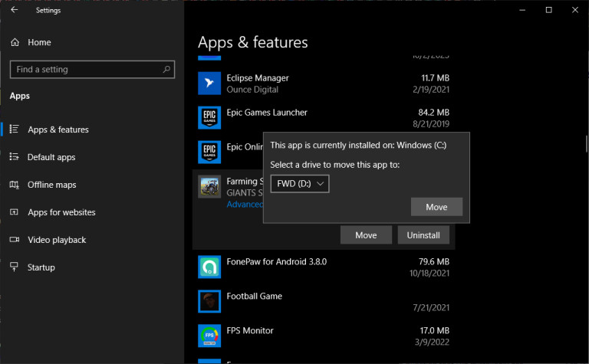Click the Eclipse Manager app icon
Image resolution: width=589 pixels, height=364 pixels.
[x=209, y=84]
